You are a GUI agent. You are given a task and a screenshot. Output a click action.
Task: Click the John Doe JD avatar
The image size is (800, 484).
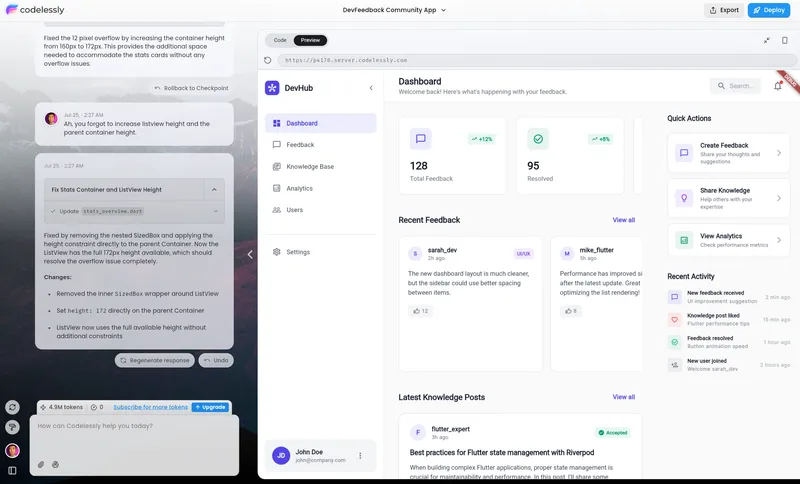[281, 456]
